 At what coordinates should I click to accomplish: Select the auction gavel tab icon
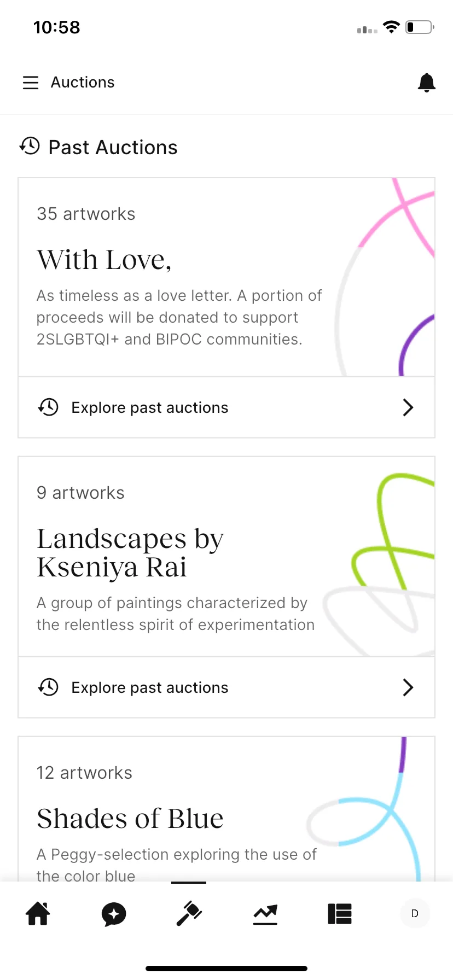tap(189, 913)
